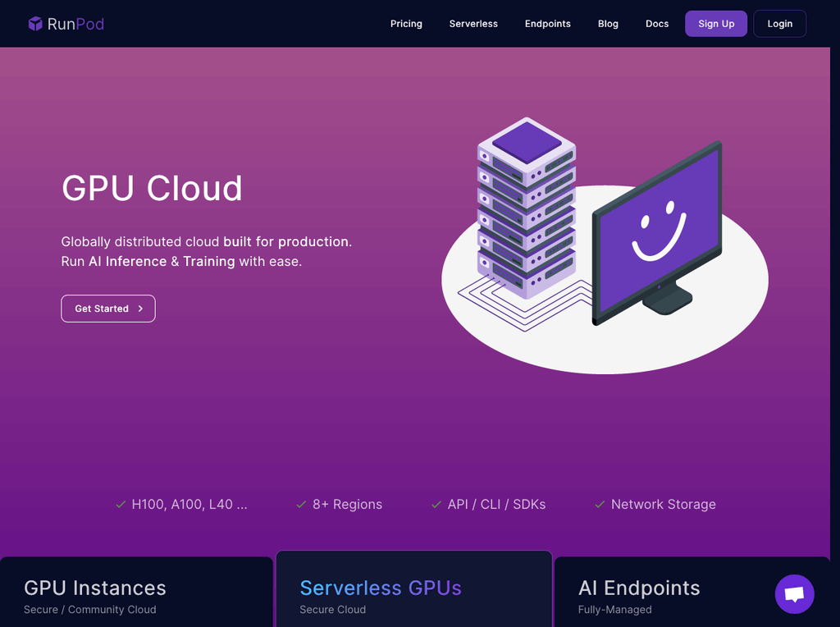
Task: Open Endpoints in the navigation
Action: pos(547,24)
